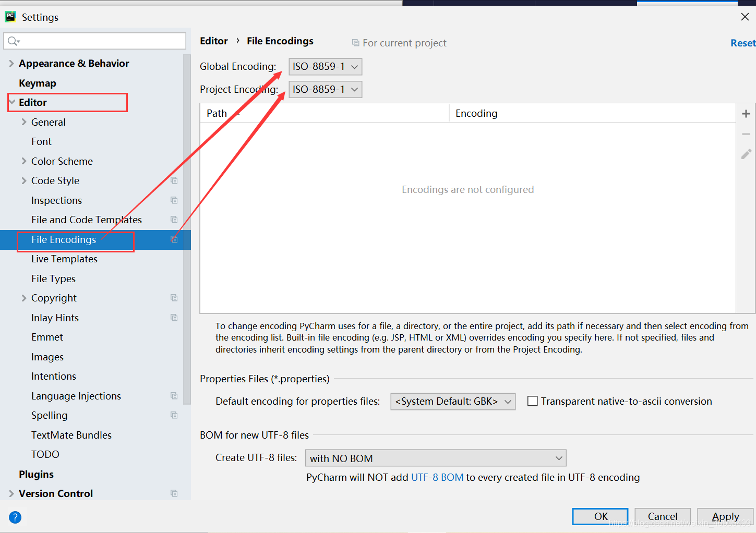
Task: Open Intentions settings page
Action: pos(54,376)
